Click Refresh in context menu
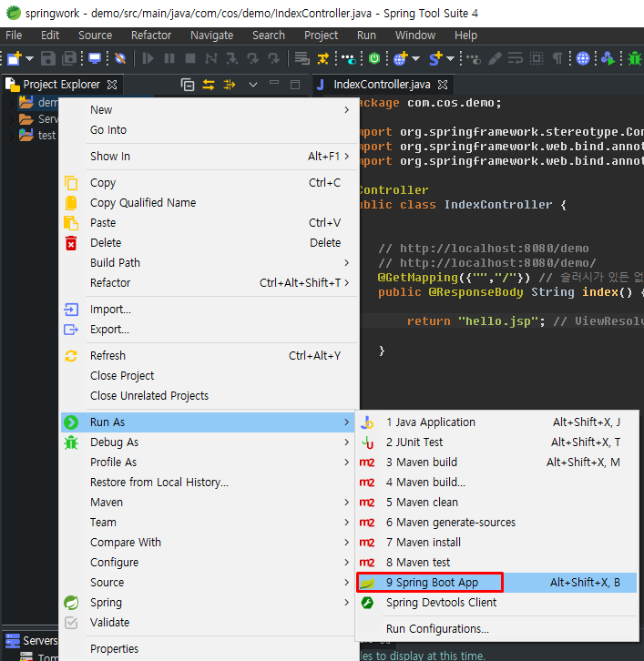Screen dimensions: 644x661 210,356
